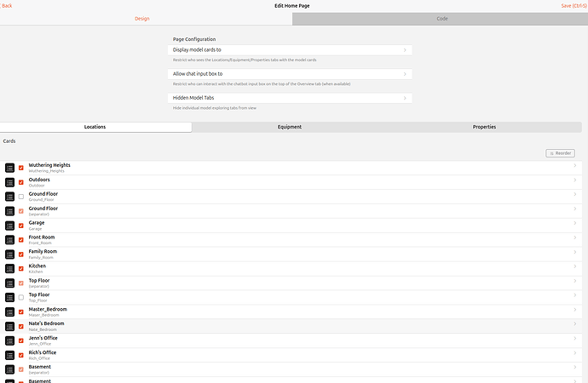Click the list icon beside Family Room
This screenshot has height=383, width=588.
click(9, 254)
